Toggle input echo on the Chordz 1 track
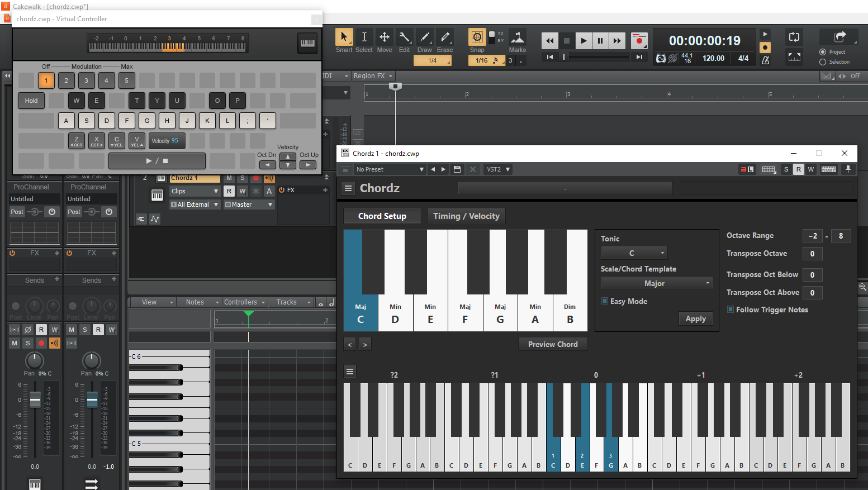 269,178
